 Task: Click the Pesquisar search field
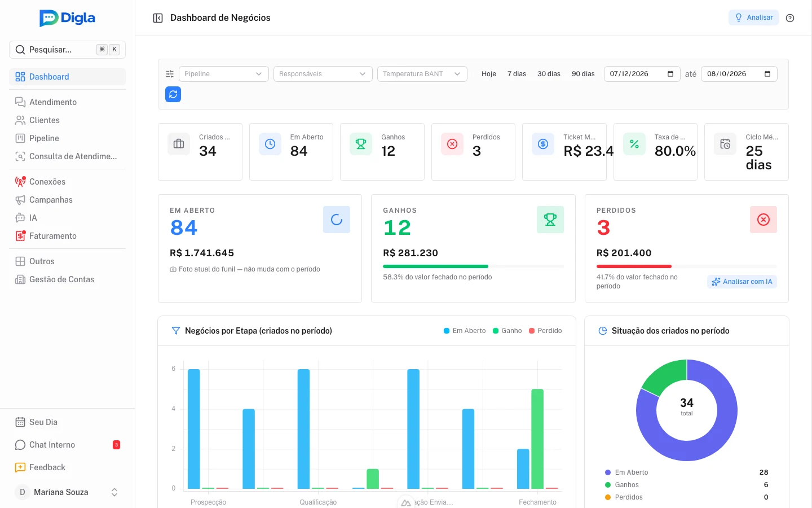(x=67, y=50)
